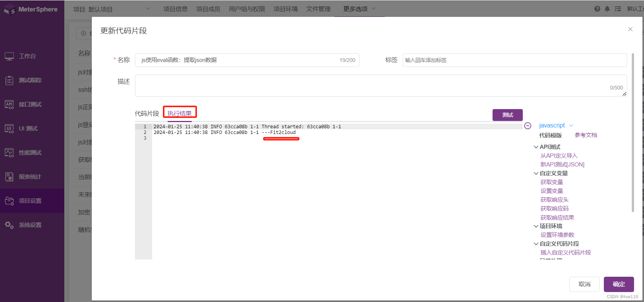Open the notification bell icon

click(x=607, y=9)
